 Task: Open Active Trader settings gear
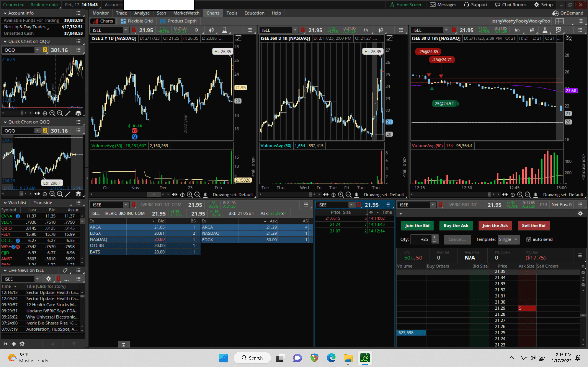pos(580,213)
